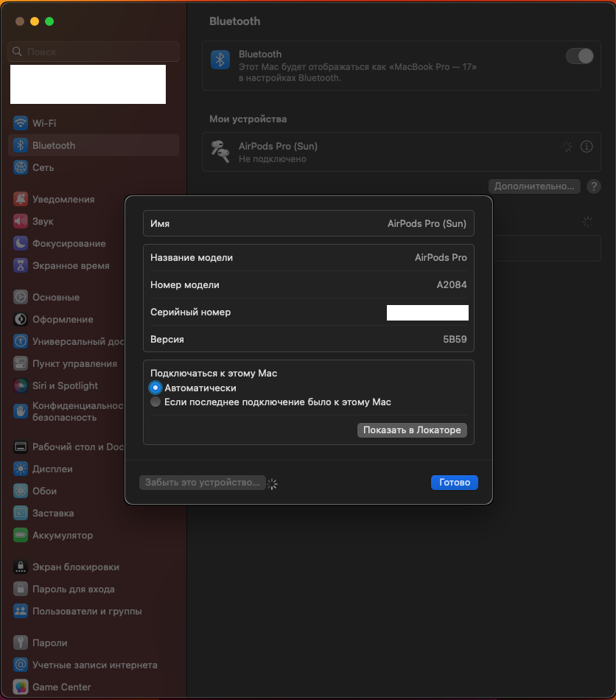This screenshot has height=700, width=616.
Task: Click Показать в Локаторе button
Action: tap(412, 430)
